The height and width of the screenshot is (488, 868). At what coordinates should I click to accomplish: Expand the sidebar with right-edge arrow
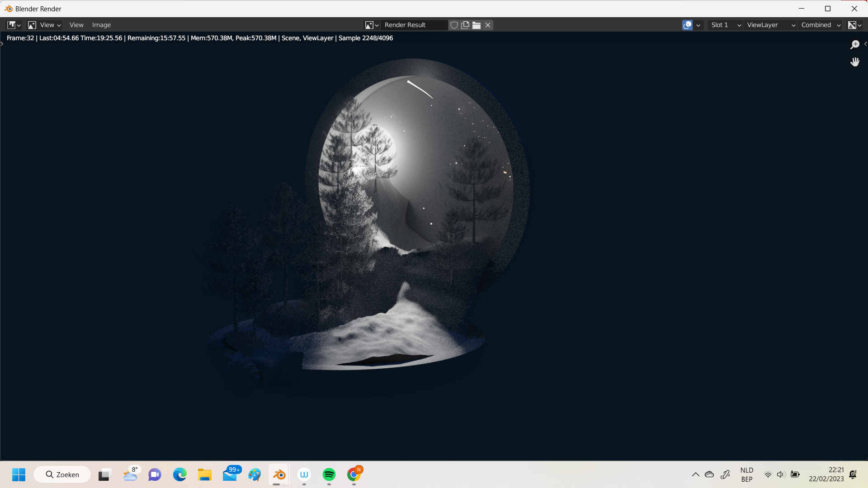865,44
